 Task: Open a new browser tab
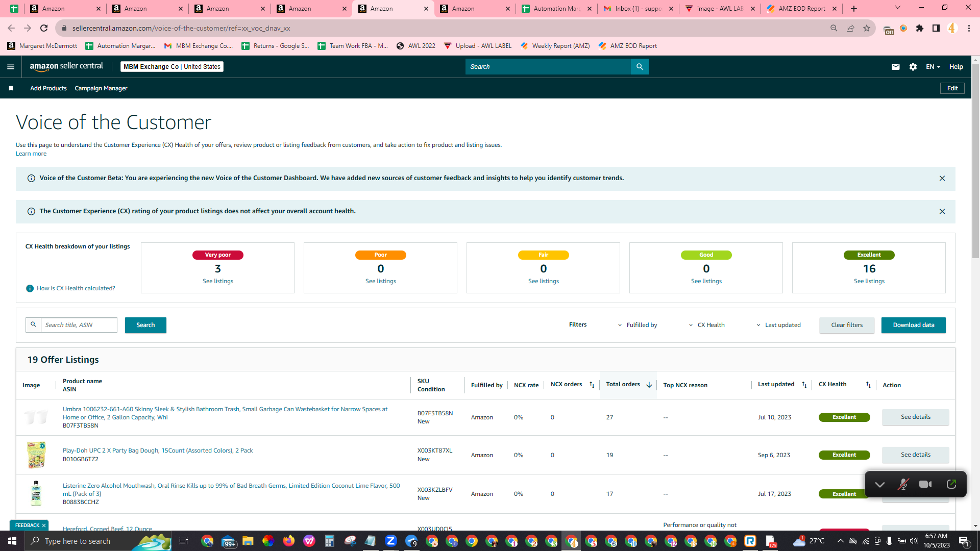[x=854, y=9]
